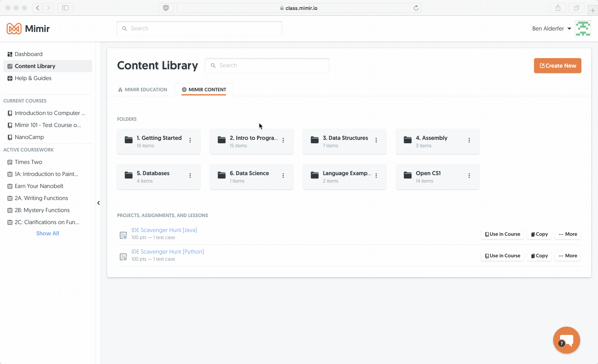Open Help & Guides
Viewport: 598px width, 364px height.
click(x=48, y=78)
